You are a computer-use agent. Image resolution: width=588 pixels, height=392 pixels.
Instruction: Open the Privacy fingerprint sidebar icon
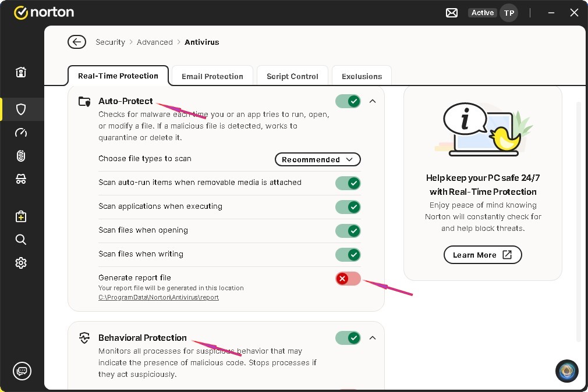click(21, 156)
